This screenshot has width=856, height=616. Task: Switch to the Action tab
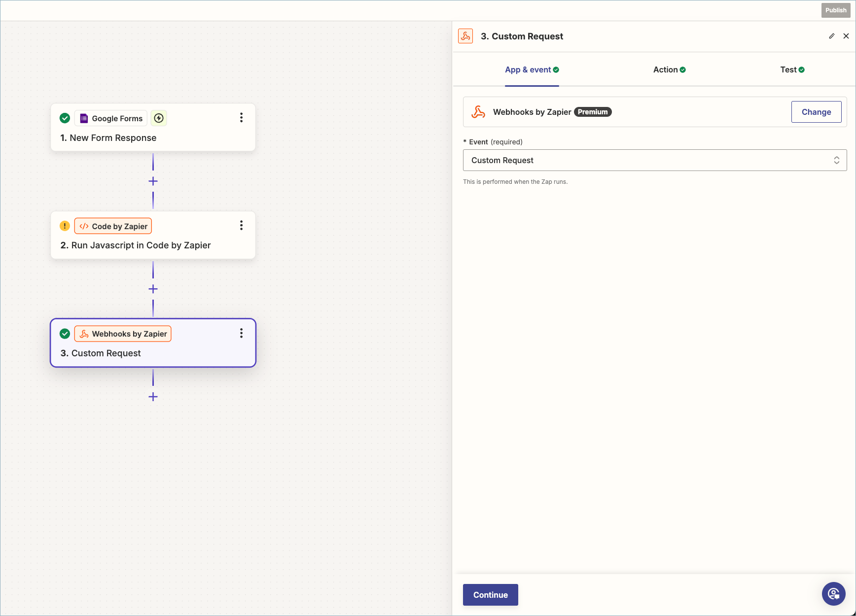pos(669,69)
